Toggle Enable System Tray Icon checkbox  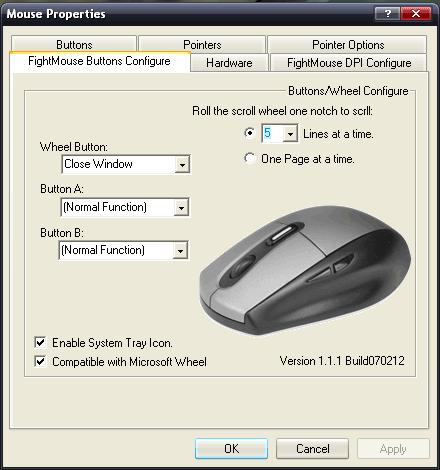tap(40, 342)
